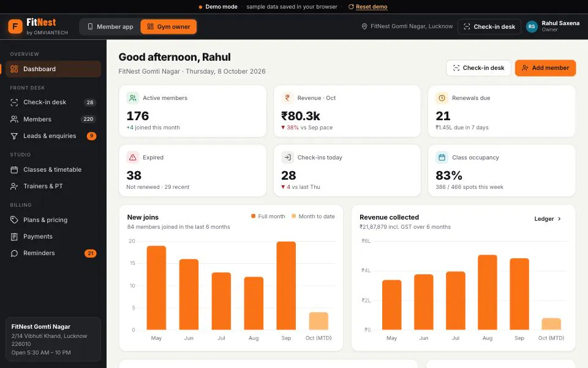The width and height of the screenshot is (588, 368).
Task: Click the Month to date legend swatch
Action: (293, 217)
